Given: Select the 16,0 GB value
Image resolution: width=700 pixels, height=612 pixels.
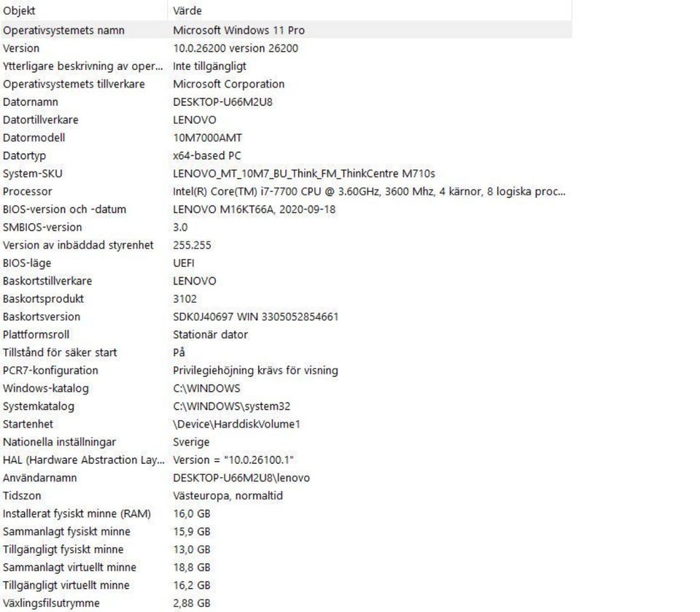Looking at the screenshot, I should (x=192, y=514).
